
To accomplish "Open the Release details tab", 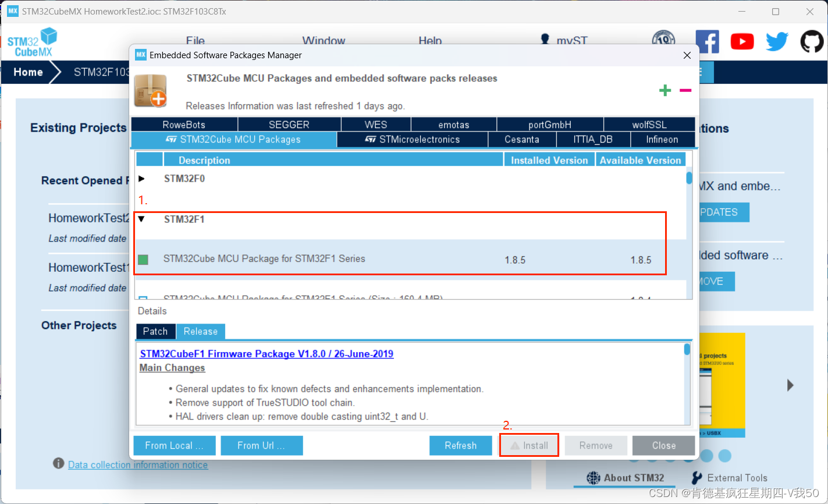I will pyautogui.click(x=201, y=331).
